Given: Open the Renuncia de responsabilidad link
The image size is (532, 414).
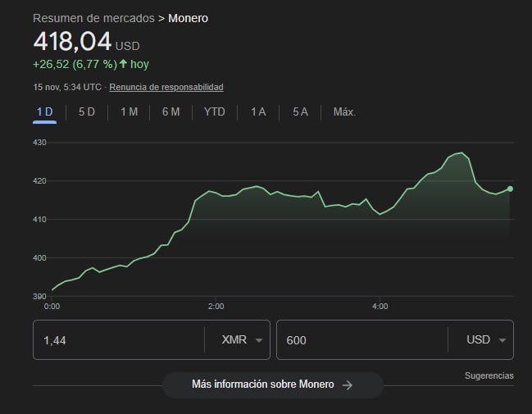Looking at the screenshot, I should click(166, 87).
